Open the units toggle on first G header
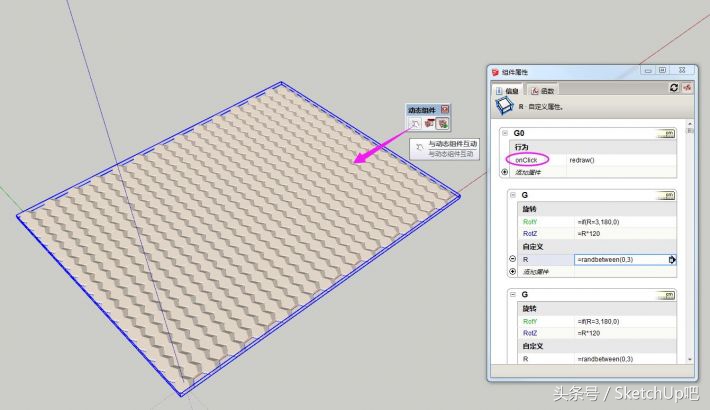Screen dimensions: 710x410 click(x=666, y=196)
